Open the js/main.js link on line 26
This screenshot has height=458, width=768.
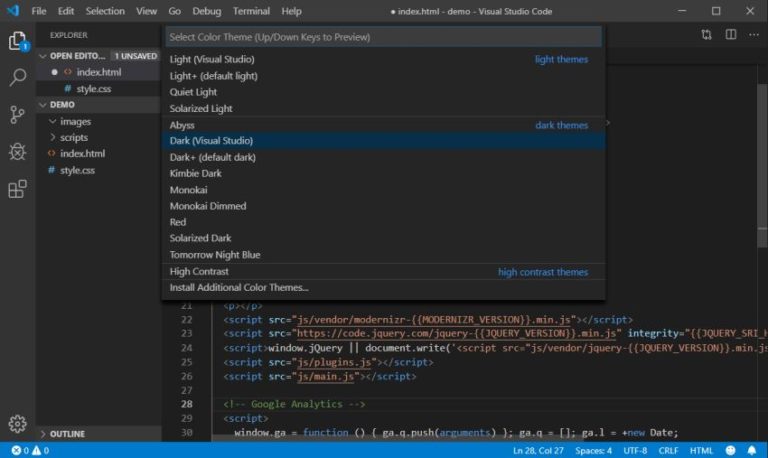pos(326,376)
